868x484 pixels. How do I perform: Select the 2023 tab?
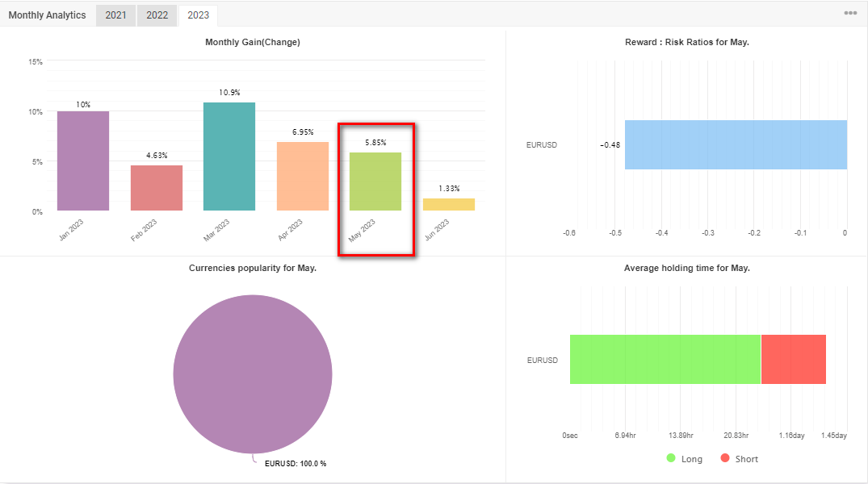198,15
